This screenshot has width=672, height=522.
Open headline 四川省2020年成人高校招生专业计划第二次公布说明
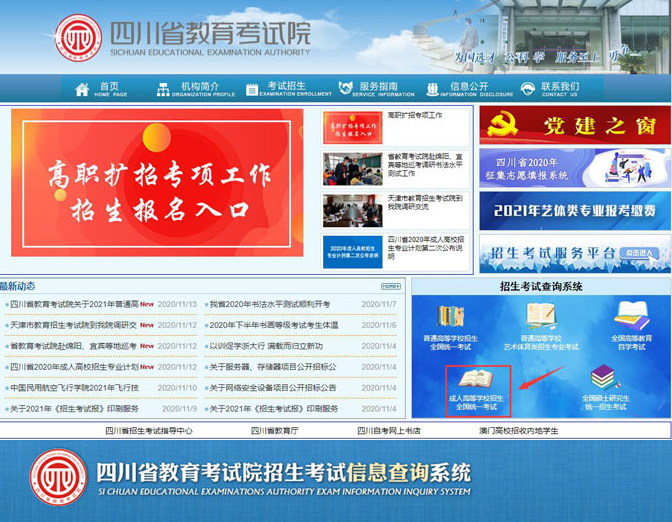(426, 248)
